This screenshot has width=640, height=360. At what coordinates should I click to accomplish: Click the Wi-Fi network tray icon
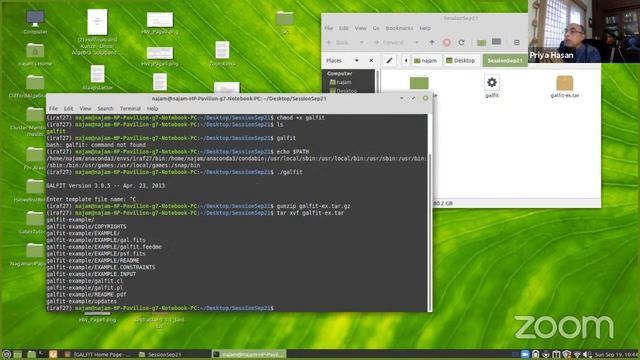coord(577,354)
